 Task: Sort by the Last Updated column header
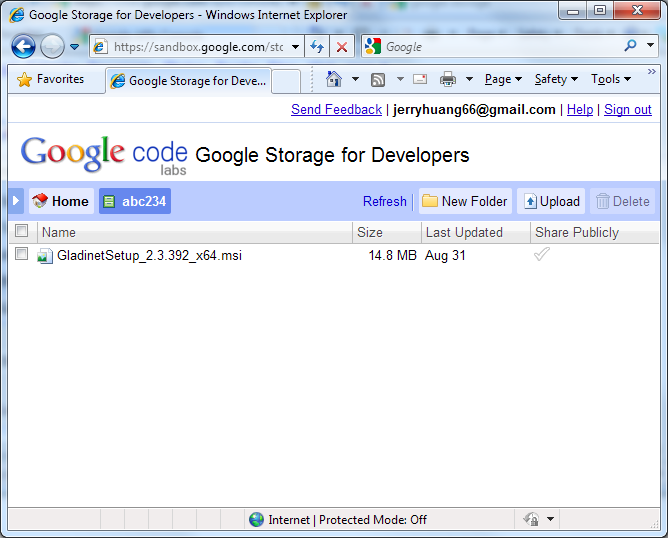(x=476, y=233)
